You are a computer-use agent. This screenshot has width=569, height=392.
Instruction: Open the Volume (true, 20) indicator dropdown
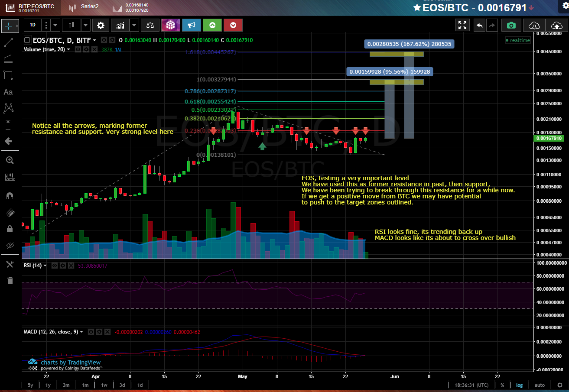point(68,49)
